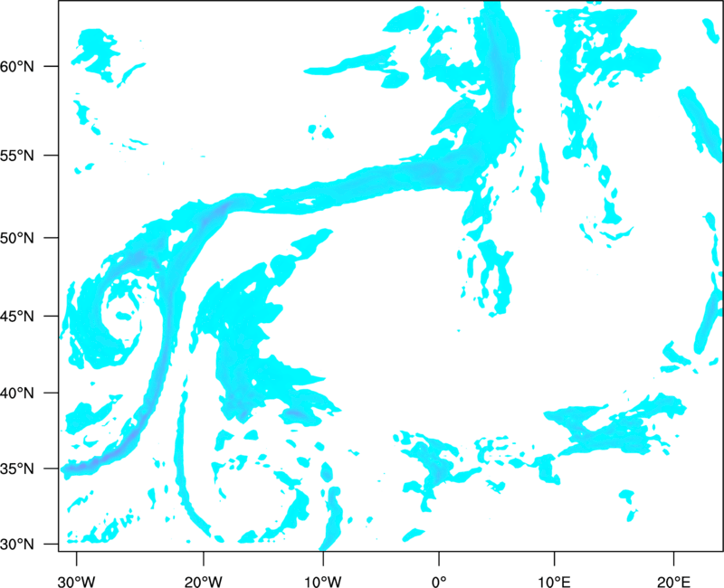Viewport: 724px width, 588px height.
Task: Click the 60°N latitude label
Action: pyautogui.click(x=17, y=67)
